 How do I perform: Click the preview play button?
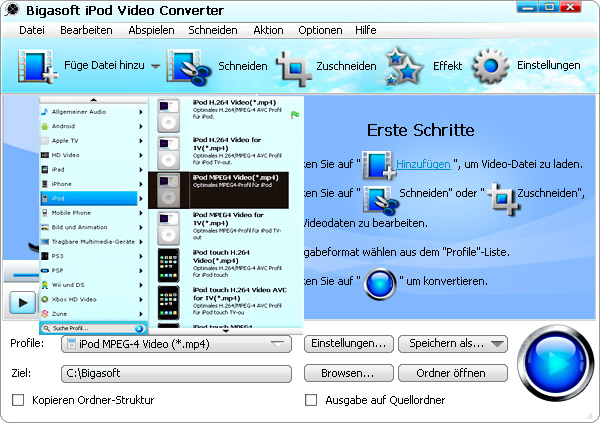[22, 302]
